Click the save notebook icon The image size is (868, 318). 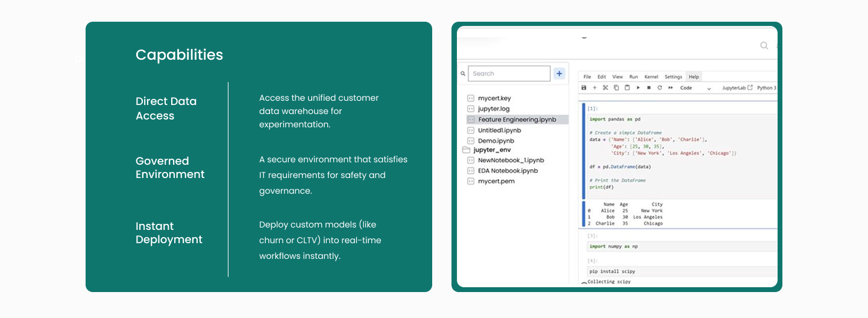pyautogui.click(x=583, y=88)
